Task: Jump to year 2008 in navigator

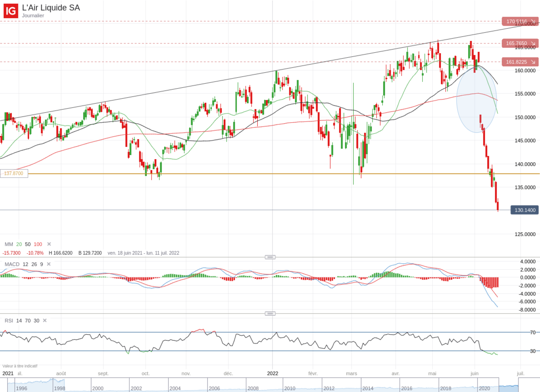Action: click(253, 388)
